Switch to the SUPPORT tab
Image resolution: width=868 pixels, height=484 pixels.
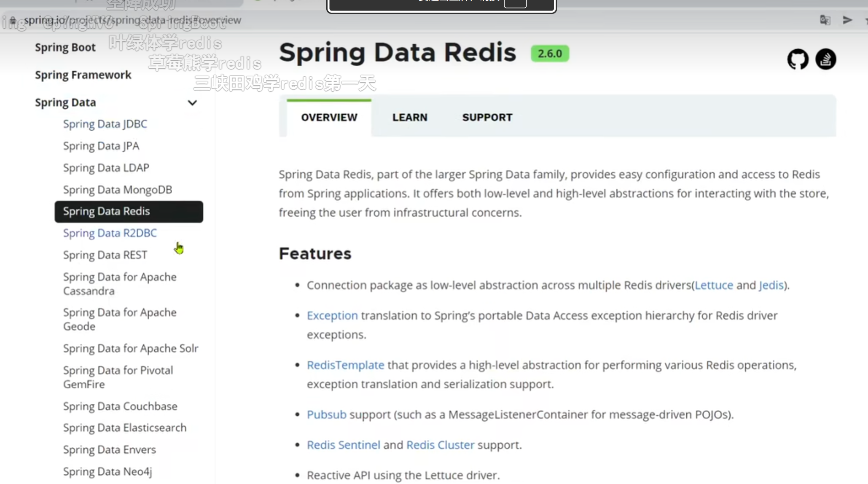(487, 117)
